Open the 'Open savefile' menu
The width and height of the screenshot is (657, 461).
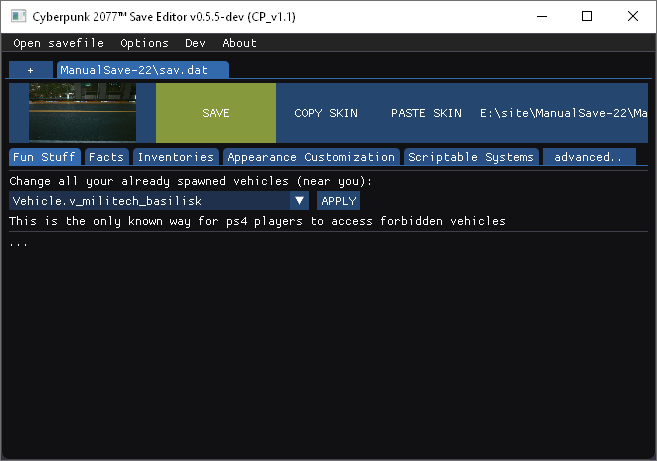pos(58,43)
